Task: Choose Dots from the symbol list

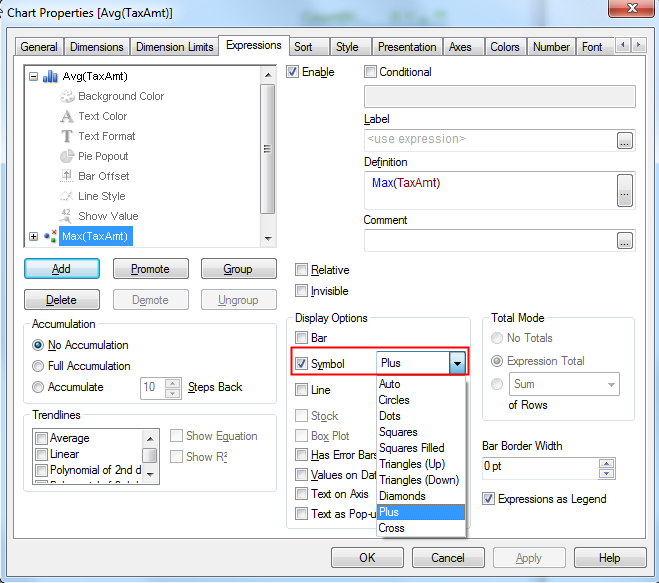Action: click(x=421, y=416)
